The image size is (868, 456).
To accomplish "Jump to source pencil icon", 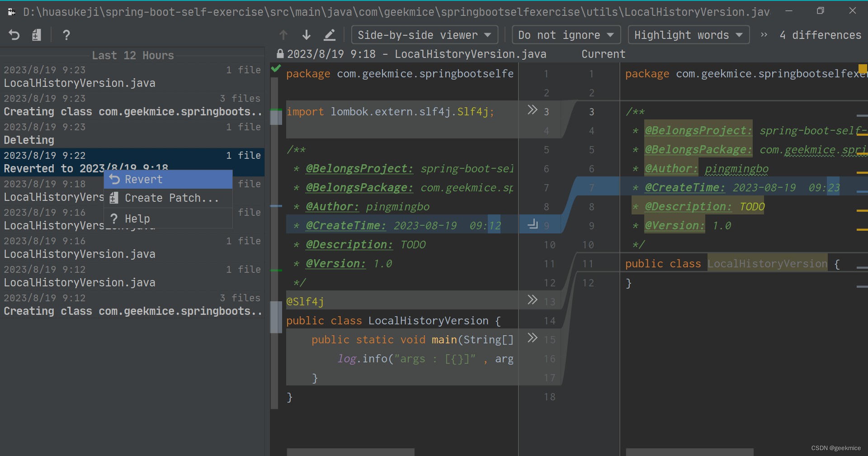I will point(330,35).
